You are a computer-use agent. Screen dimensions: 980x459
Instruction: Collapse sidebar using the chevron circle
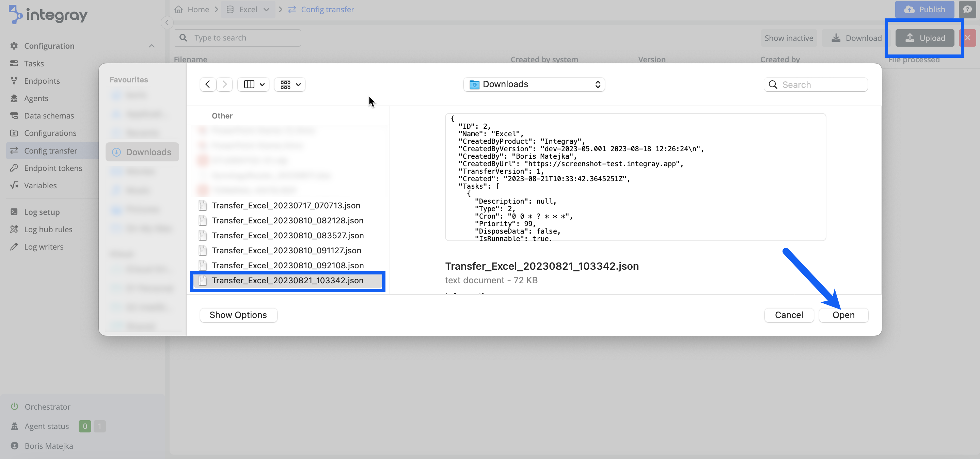point(167,22)
